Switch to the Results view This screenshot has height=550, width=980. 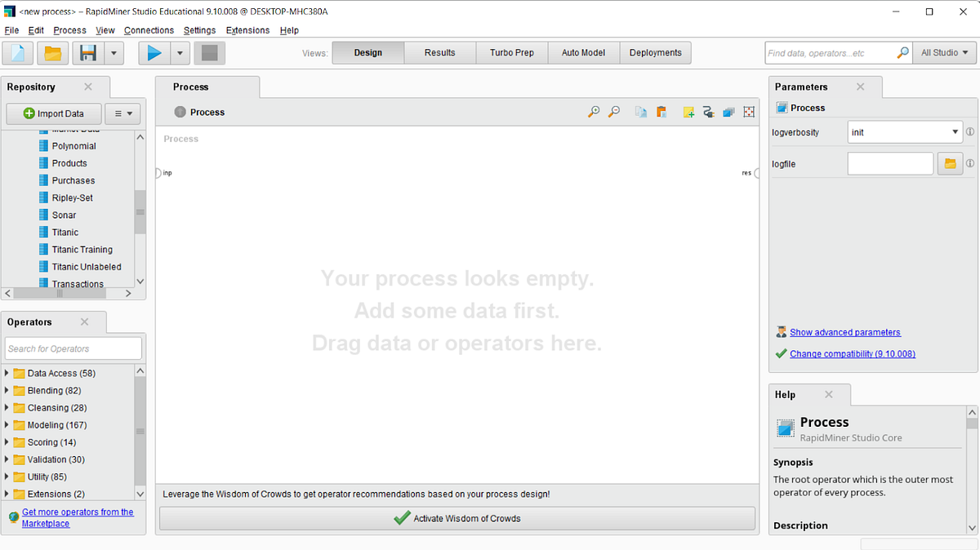[x=439, y=52]
